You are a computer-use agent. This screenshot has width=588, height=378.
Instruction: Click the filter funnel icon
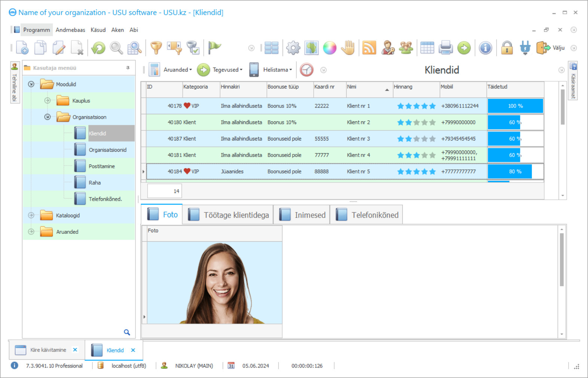pos(156,48)
